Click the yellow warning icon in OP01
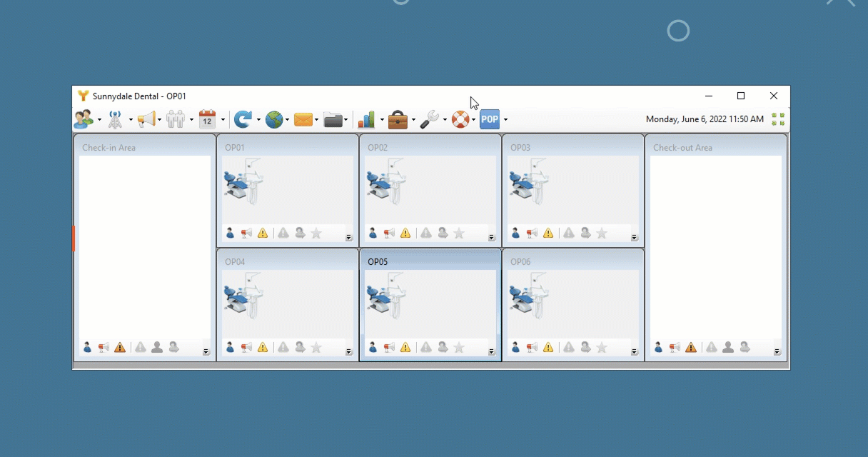This screenshot has width=868, height=457. [x=263, y=233]
